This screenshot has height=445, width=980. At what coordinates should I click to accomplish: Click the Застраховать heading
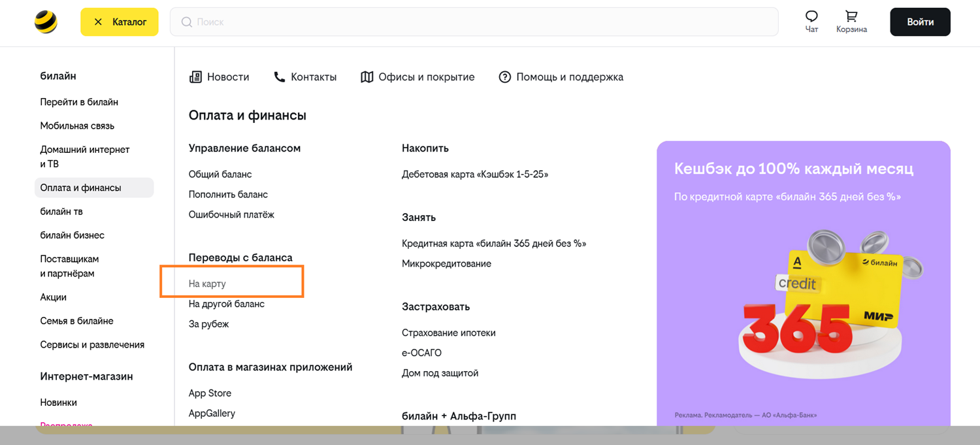coord(436,306)
